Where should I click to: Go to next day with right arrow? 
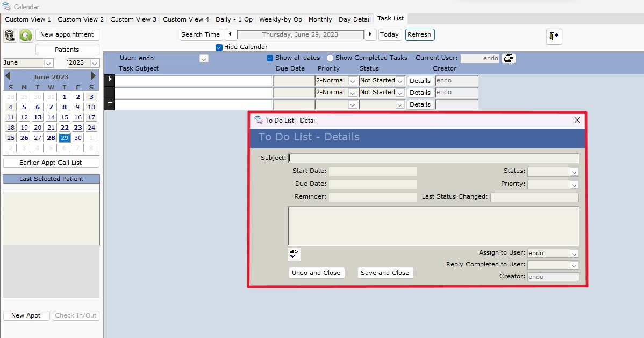(370, 34)
